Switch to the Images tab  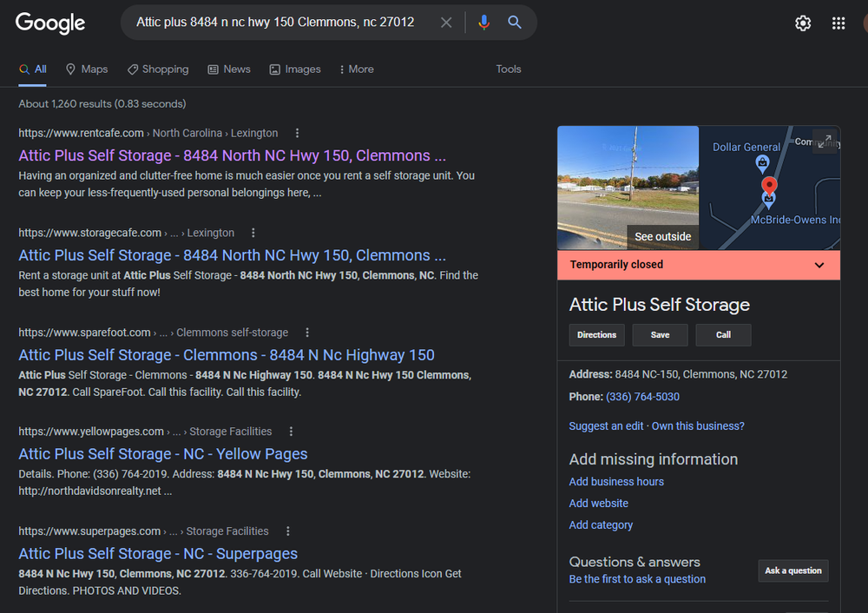click(295, 69)
